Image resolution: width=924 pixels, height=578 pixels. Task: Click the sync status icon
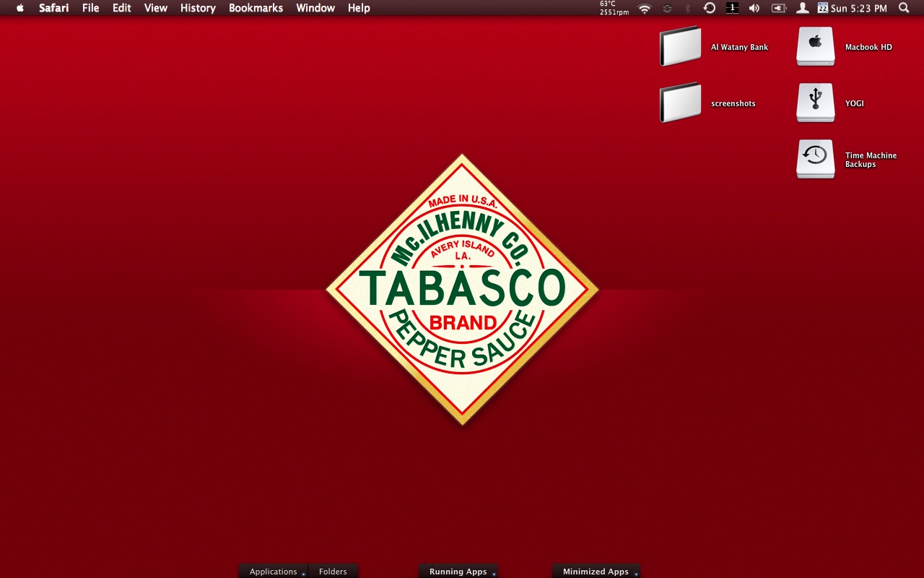667,8
